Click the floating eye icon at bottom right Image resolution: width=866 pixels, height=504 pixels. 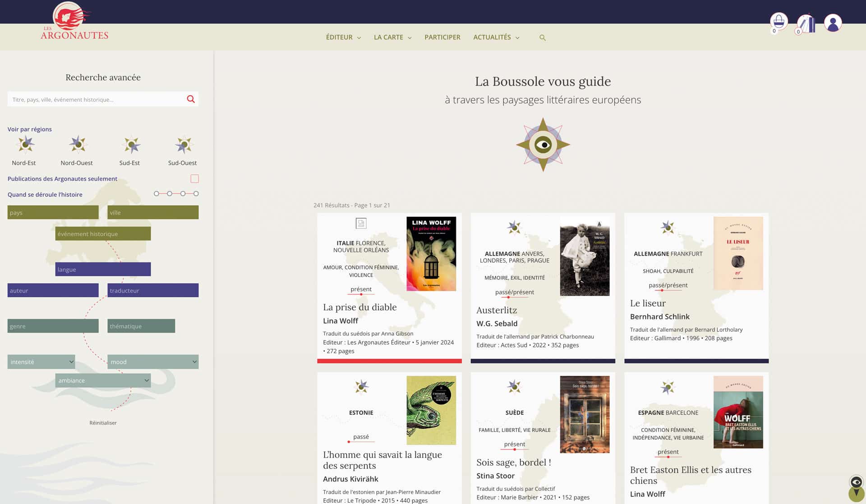pyautogui.click(x=856, y=483)
